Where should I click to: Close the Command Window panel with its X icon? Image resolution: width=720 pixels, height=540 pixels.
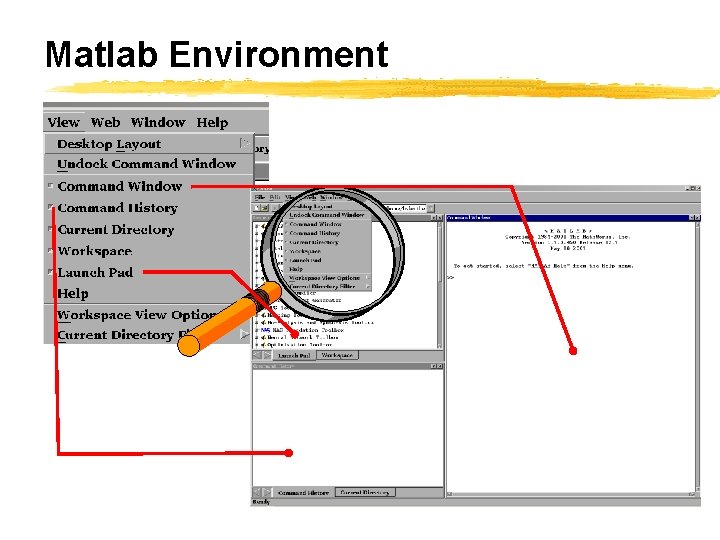tap(698, 218)
